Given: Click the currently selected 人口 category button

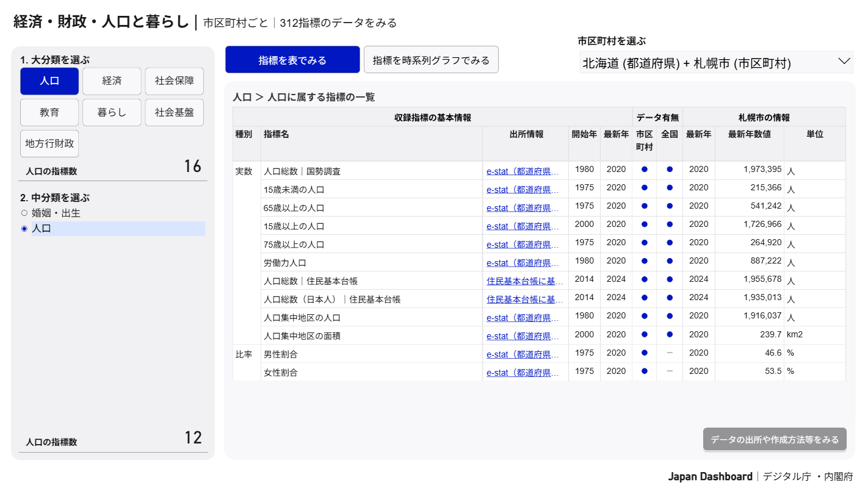Looking at the screenshot, I should [49, 81].
